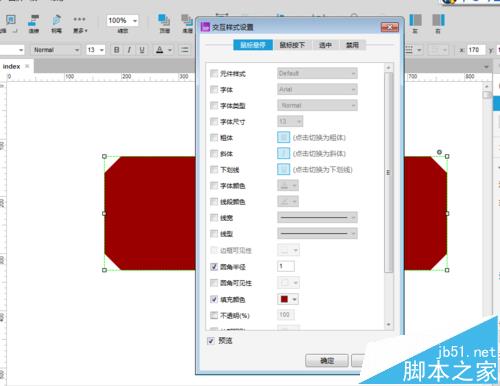500x386 pixels.
Task: Open the 线型 line style dropdown
Action: tap(317, 233)
